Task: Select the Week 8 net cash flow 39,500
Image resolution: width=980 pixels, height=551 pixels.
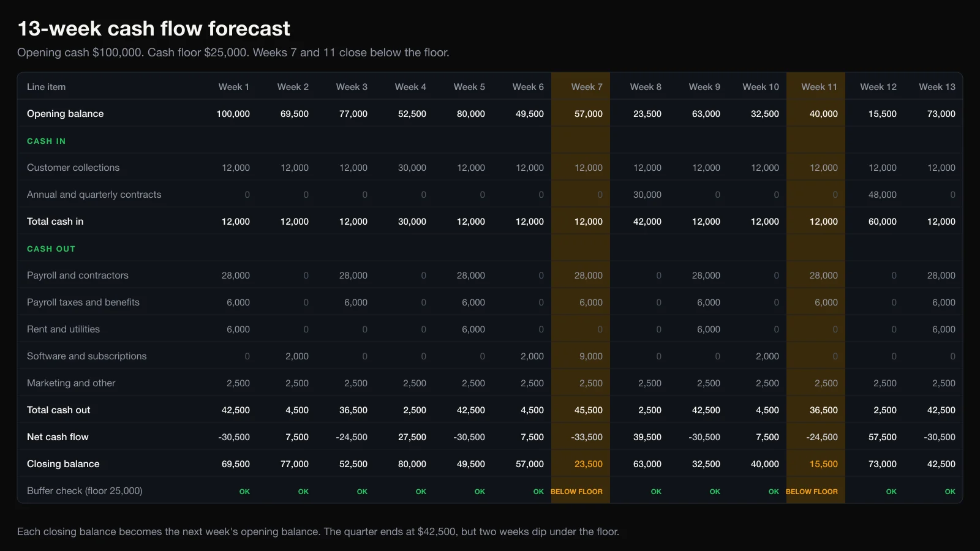Action: tap(647, 437)
